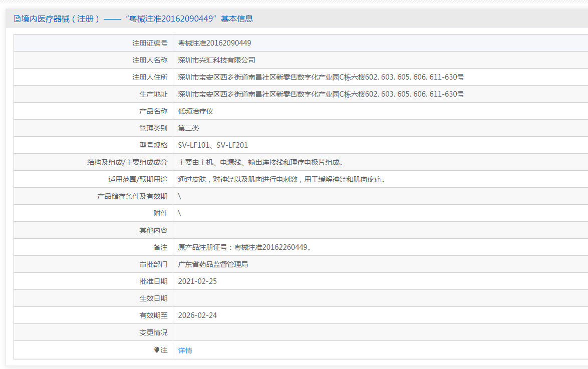
Task: Select product name 低频治疗仪
Action: coord(195,111)
